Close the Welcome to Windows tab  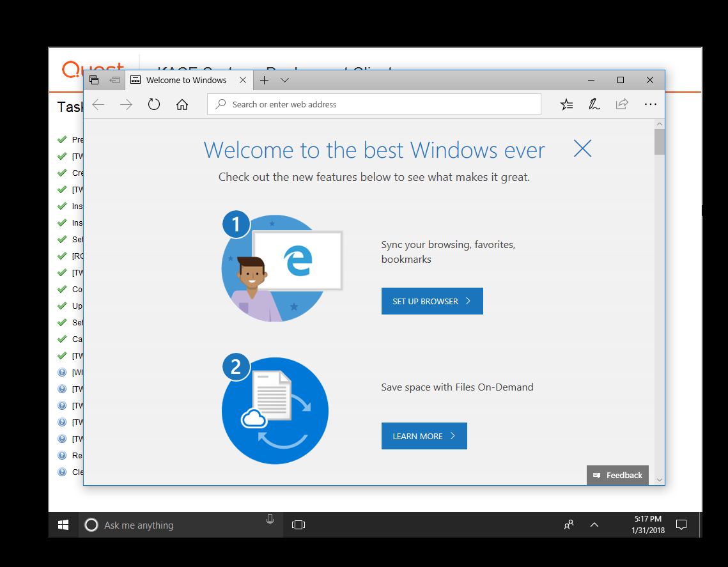243,80
